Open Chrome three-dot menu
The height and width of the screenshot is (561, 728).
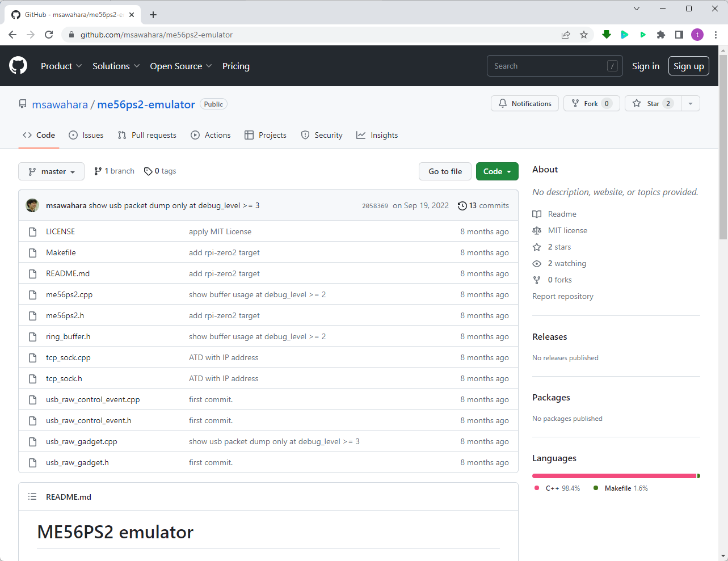click(x=716, y=35)
